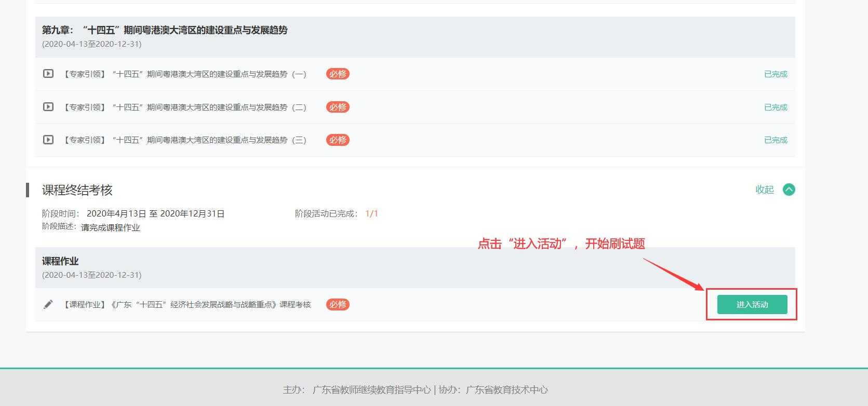Collapse section using the green chevron icon
Image resolution: width=868 pixels, height=406 pixels.
click(x=789, y=190)
